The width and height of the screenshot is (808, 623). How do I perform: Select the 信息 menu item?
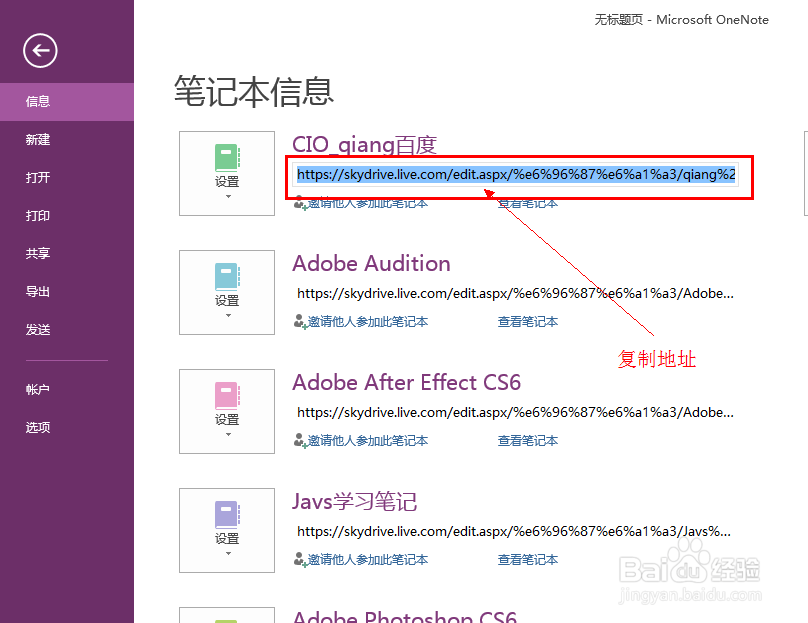(67, 102)
